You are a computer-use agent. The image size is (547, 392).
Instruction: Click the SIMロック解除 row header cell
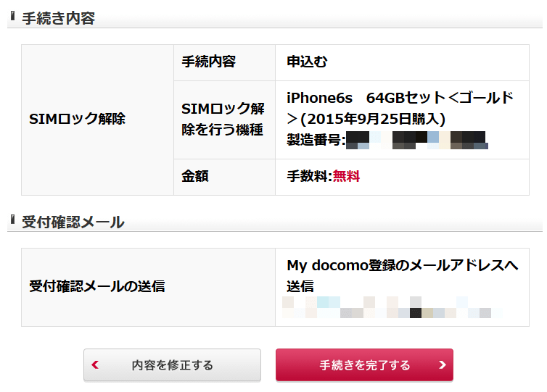tap(97, 120)
